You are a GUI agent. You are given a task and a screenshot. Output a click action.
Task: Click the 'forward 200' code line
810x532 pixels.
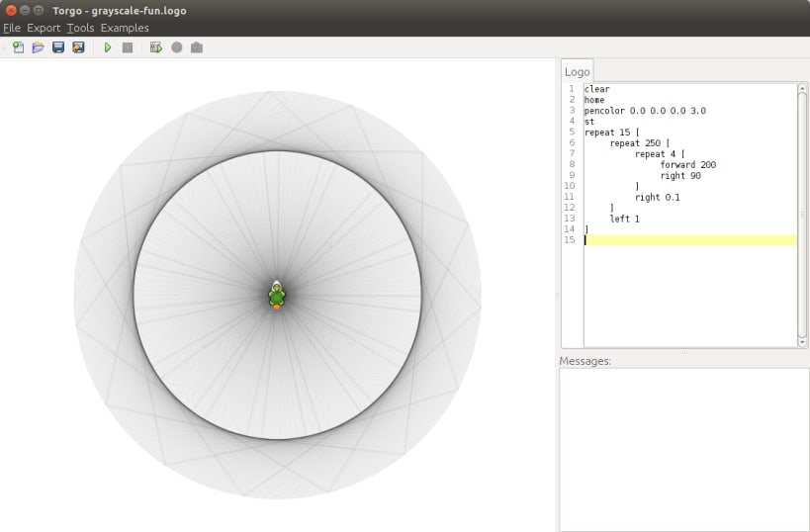tap(687, 164)
